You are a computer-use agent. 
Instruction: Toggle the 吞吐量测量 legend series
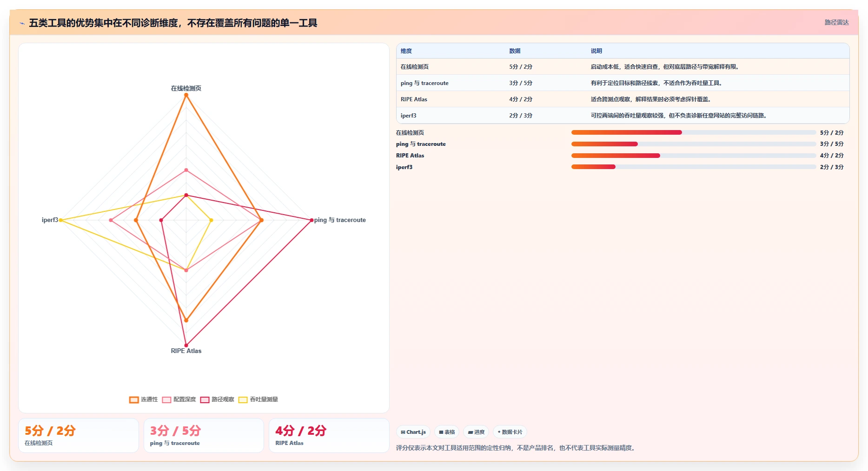(x=258, y=399)
